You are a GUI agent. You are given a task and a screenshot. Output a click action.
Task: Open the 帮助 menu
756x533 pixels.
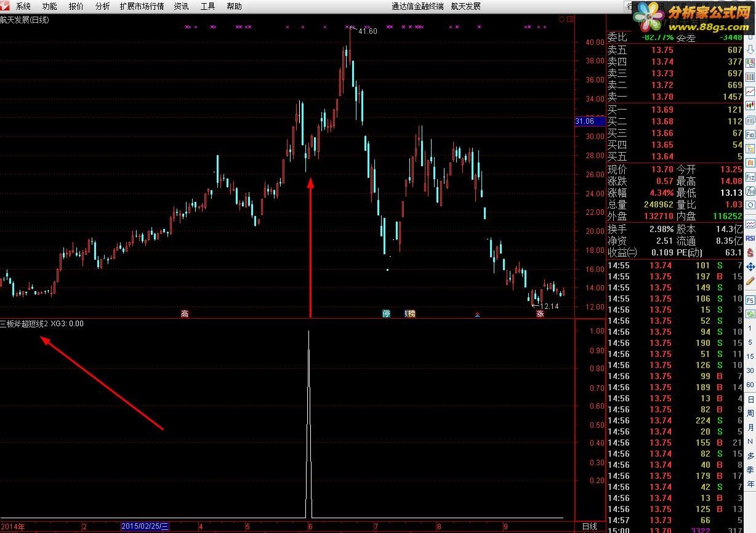234,6
